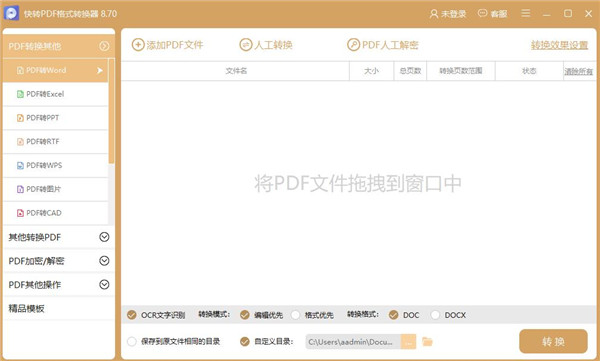Click the custom directory path field

pyautogui.click(x=353, y=342)
